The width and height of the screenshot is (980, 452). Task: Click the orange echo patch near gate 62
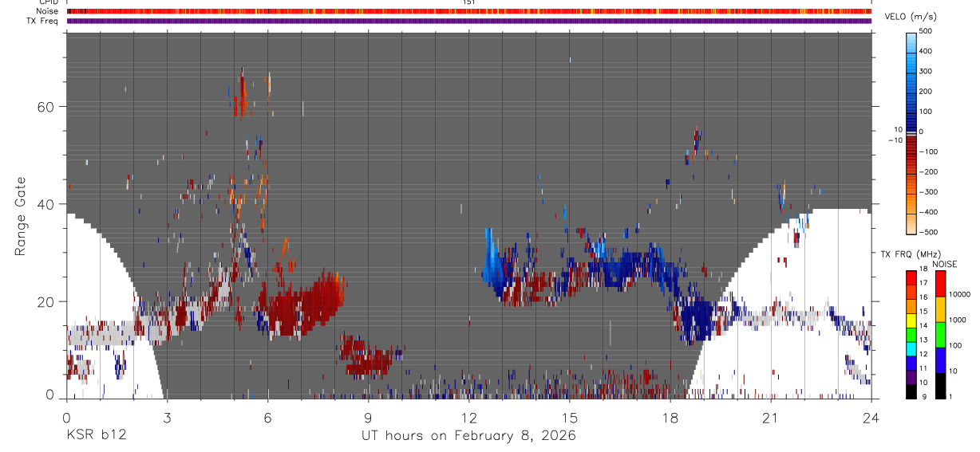[x=240, y=94]
